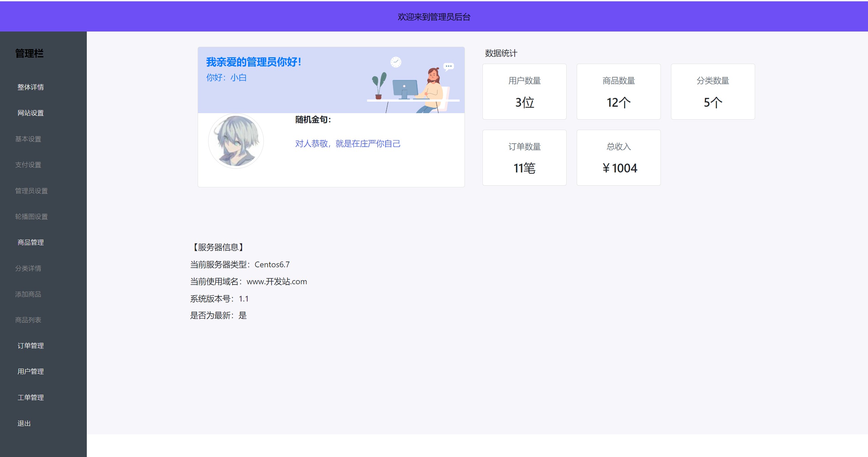Click the random quote 对人恭敬，就是在庄严你自己
The width and height of the screenshot is (868, 457).
tap(348, 144)
